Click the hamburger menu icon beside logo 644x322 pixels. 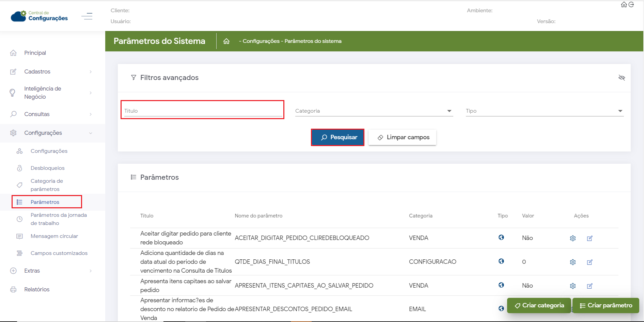click(87, 16)
